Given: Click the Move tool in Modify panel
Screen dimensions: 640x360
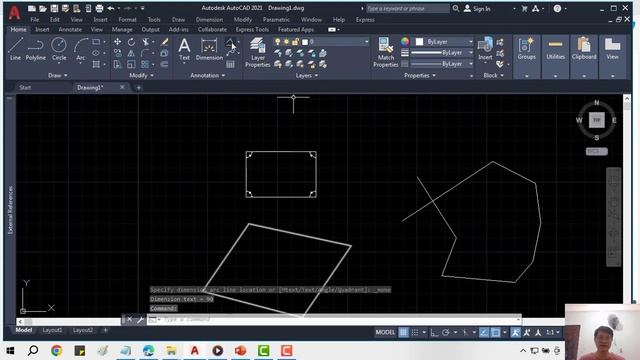Looking at the screenshot, I should pos(118,42).
